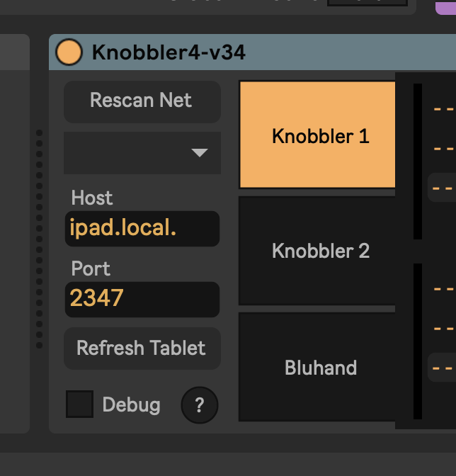The image size is (456, 476).
Task: Click the first '--' slot in the lower group
Action: pyautogui.click(x=443, y=289)
